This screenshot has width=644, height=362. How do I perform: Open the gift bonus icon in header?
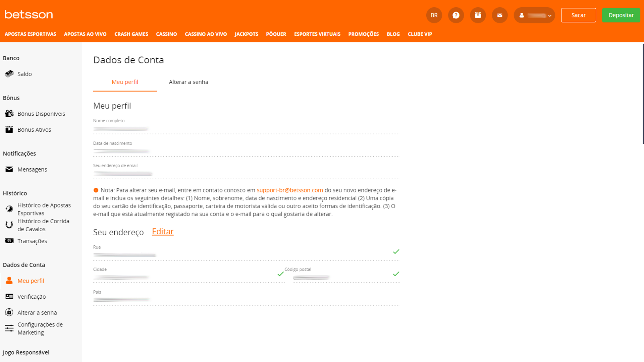pyautogui.click(x=478, y=15)
